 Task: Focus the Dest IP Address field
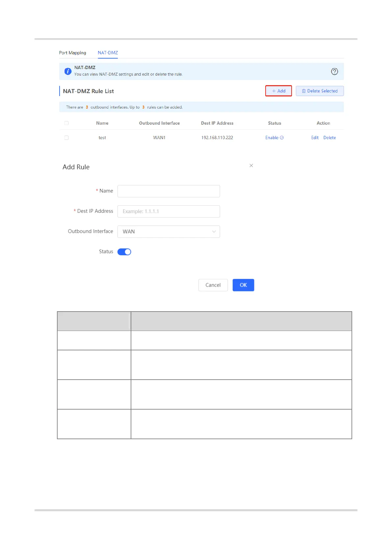tap(169, 212)
